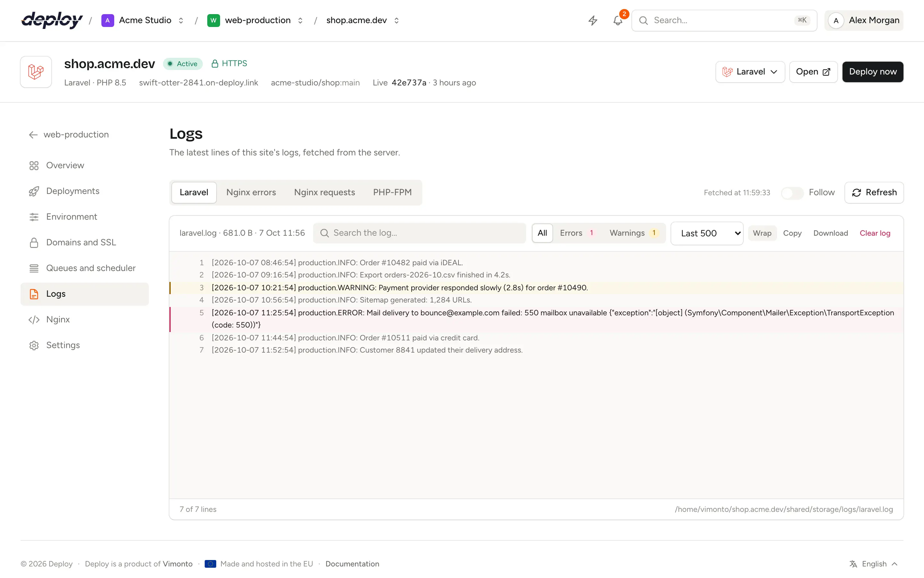Open the Laravel dropdown in header
Image resolution: width=924 pixels, height=578 pixels.
click(x=750, y=72)
